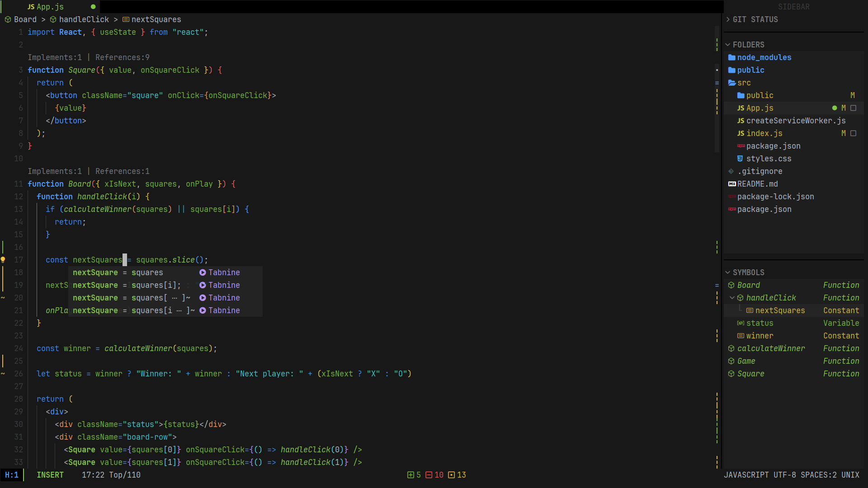Collapse the FOLDERS section
Screen dimensions: 868x488
coord(728,45)
